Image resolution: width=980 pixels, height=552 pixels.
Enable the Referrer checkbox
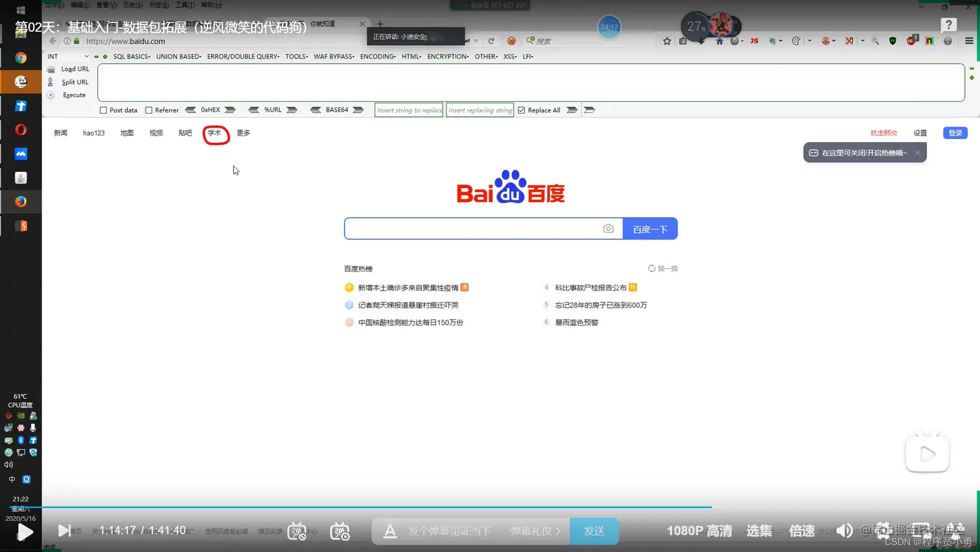click(x=148, y=110)
